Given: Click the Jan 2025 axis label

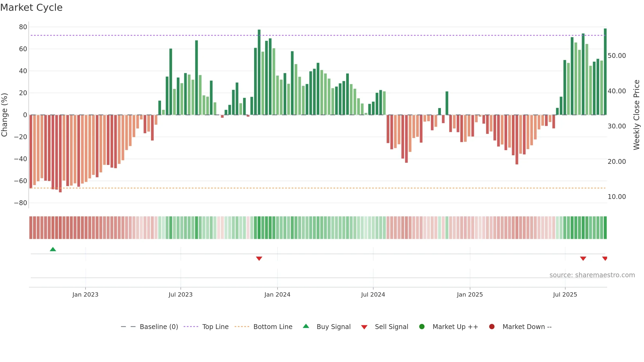Looking at the screenshot, I should pos(470,295).
